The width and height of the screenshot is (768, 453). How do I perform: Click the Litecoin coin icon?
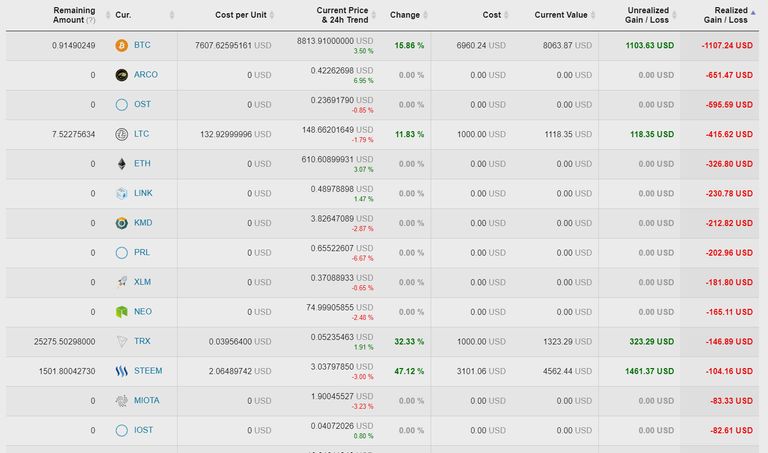click(x=121, y=134)
